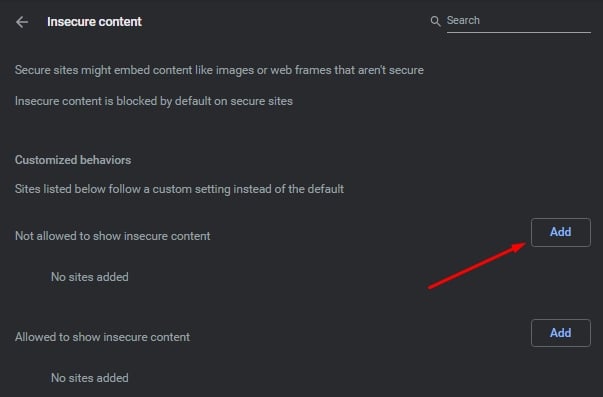The width and height of the screenshot is (603, 397).
Task: Focus the Search settings input field
Action: pos(518,22)
